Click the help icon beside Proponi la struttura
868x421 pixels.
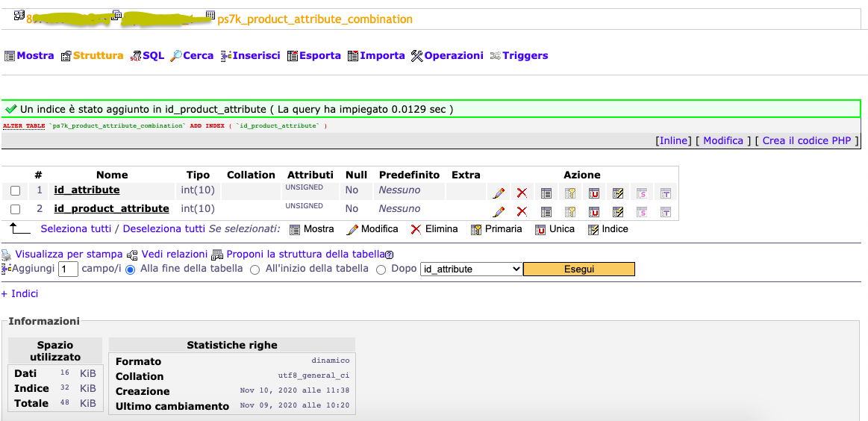tap(389, 255)
